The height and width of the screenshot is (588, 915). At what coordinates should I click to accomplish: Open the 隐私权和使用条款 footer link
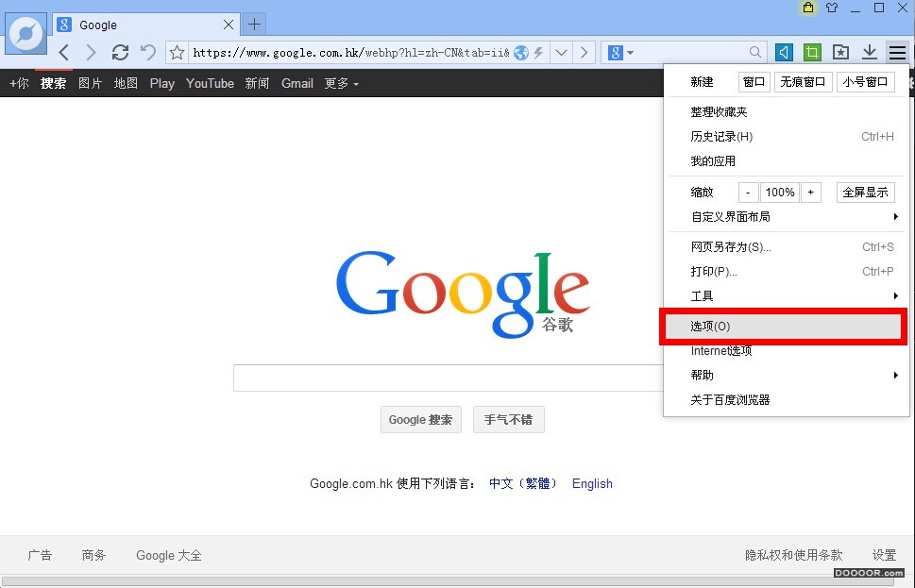click(x=793, y=555)
